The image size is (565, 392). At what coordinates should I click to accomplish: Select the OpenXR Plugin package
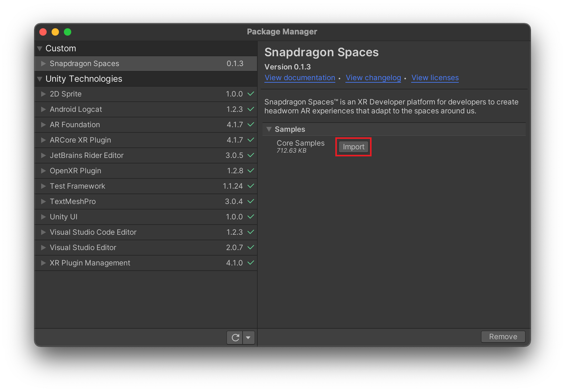pos(146,171)
